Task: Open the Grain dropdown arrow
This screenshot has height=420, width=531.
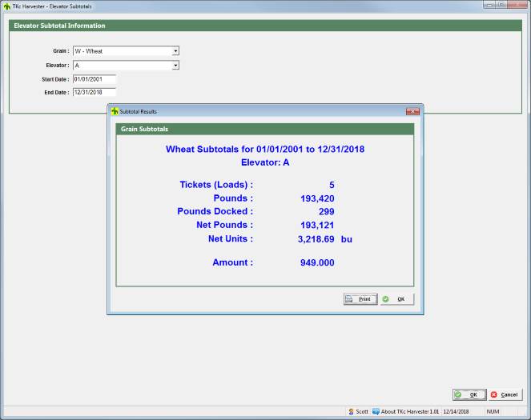Action: 175,51
